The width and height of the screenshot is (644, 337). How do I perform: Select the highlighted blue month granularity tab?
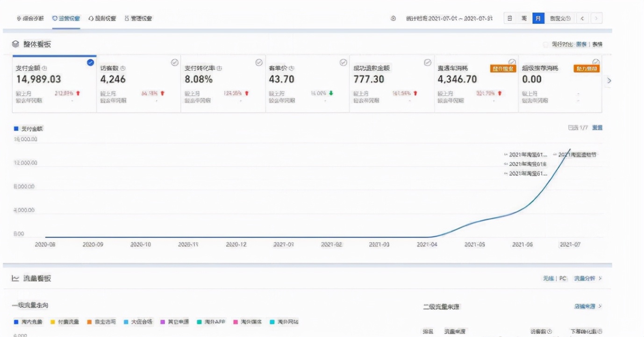538,19
